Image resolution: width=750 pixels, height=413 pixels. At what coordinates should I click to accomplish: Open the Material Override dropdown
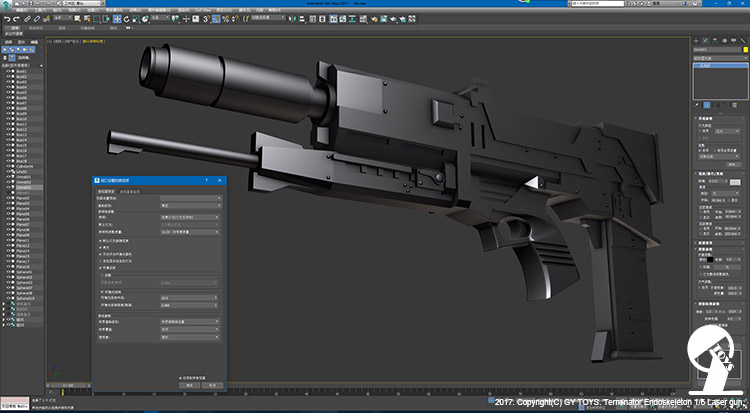point(190,328)
